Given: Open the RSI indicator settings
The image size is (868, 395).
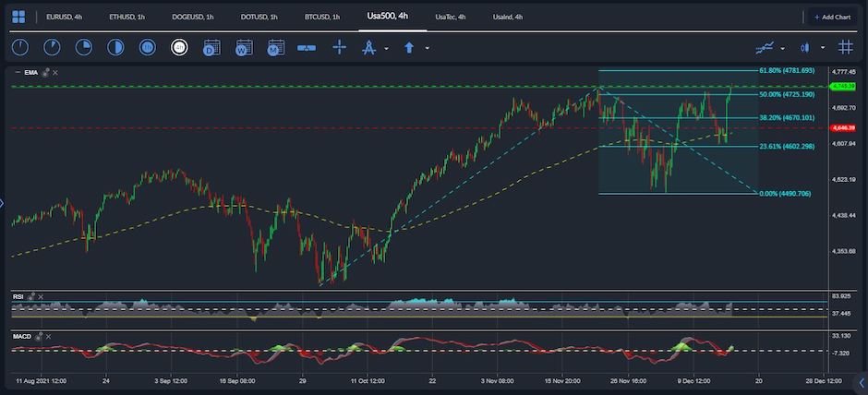Looking at the screenshot, I should [31, 296].
